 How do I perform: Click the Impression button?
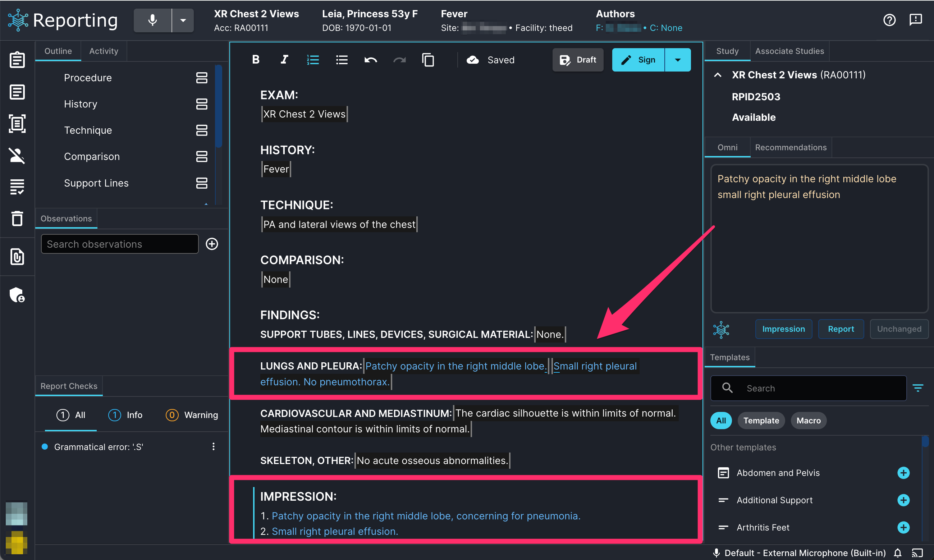point(783,329)
